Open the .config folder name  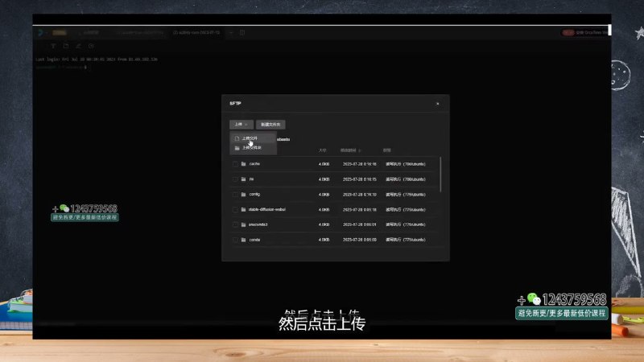point(254,195)
